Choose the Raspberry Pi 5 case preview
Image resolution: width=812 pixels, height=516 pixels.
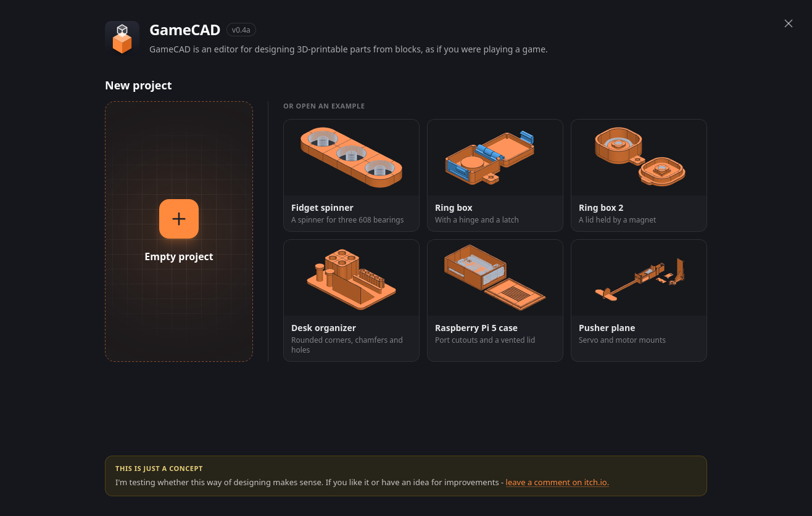495,278
